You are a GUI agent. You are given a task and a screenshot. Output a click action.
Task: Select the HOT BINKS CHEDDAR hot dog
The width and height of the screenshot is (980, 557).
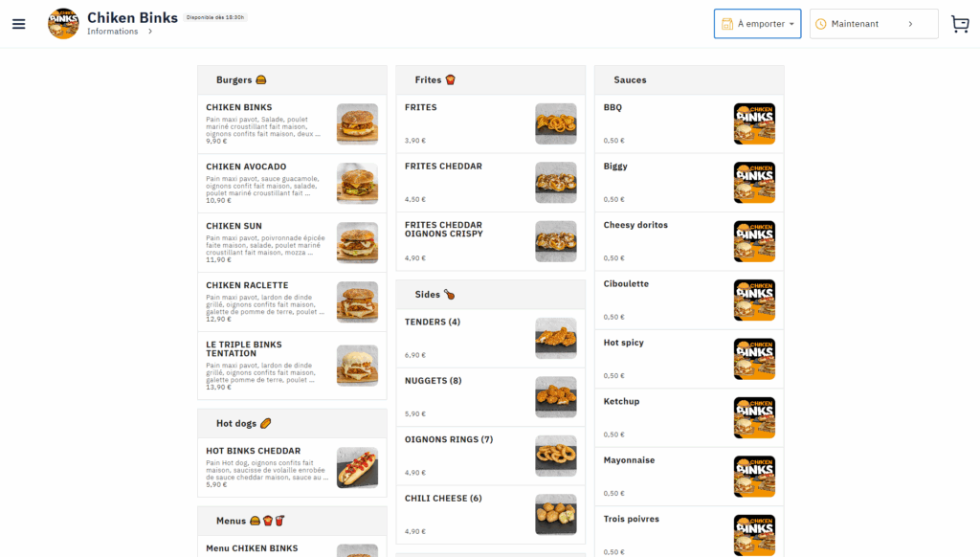(x=292, y=467)
